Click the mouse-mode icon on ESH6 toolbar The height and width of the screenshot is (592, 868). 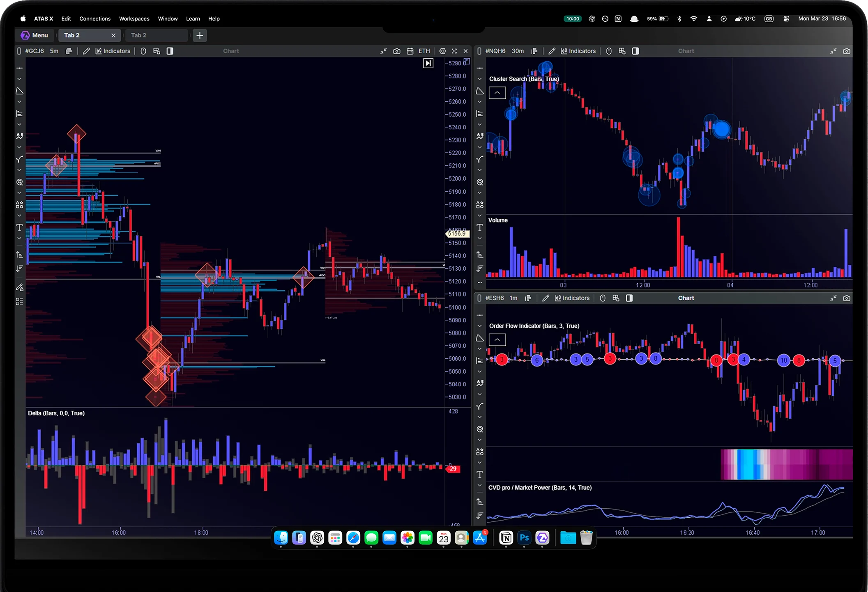coord(603,298)
